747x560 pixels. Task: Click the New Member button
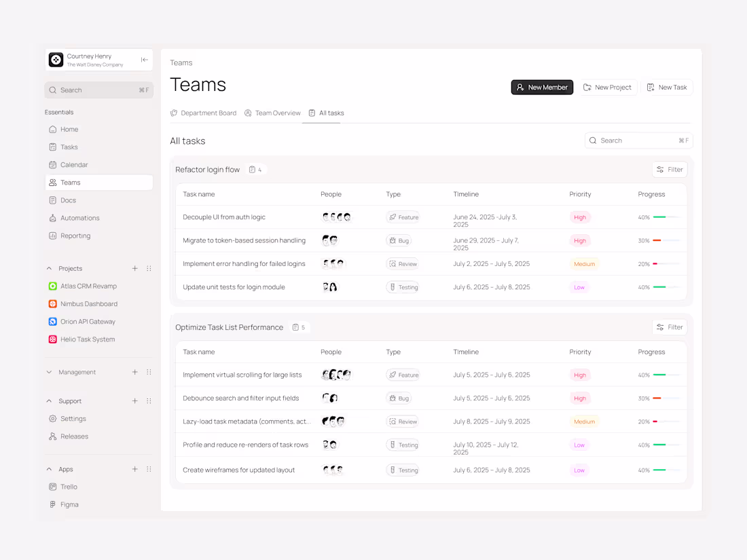point(542,87)
